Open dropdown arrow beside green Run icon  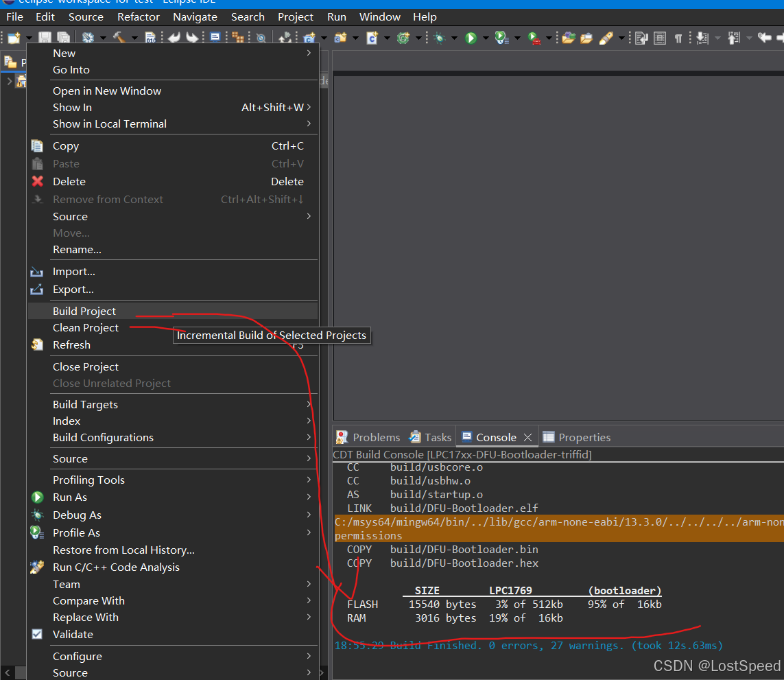485,38
